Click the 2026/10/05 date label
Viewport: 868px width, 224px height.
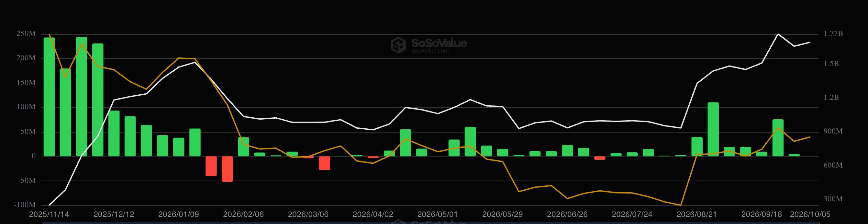click(810, 215)
